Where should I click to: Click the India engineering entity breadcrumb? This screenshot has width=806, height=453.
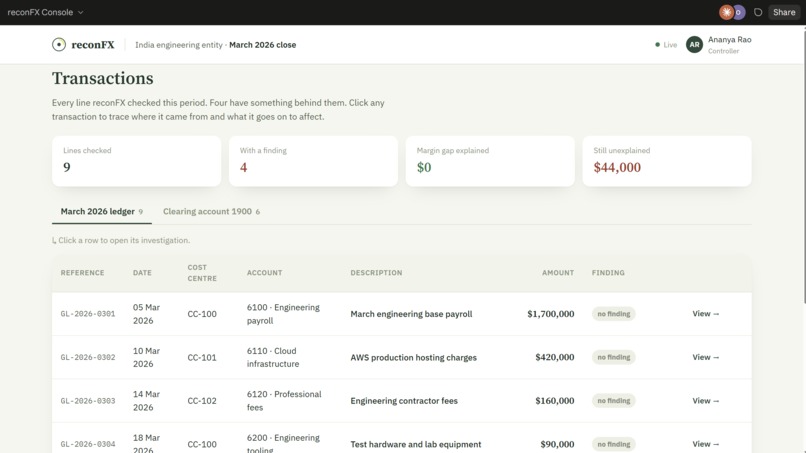(x=179, y=45)
